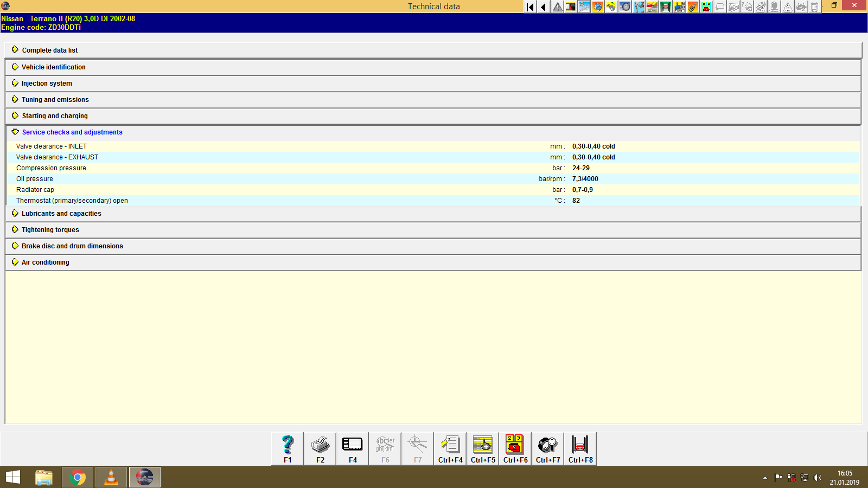Open the Injection system section
Screen dimensions: 868x488
(46, 83)
